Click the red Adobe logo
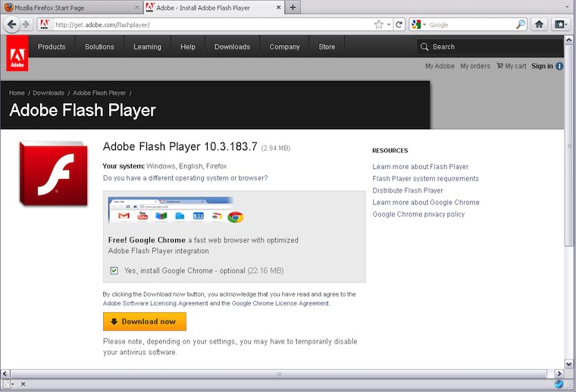Image resolution: width=576 pixels, height=392 pixels. tap(17, 53)
